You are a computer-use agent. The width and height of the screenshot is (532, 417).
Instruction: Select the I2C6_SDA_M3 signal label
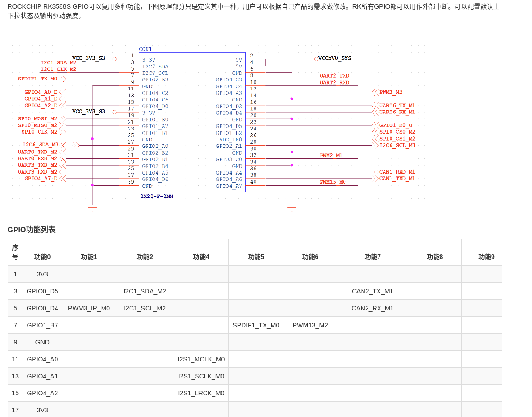[40, 145]
